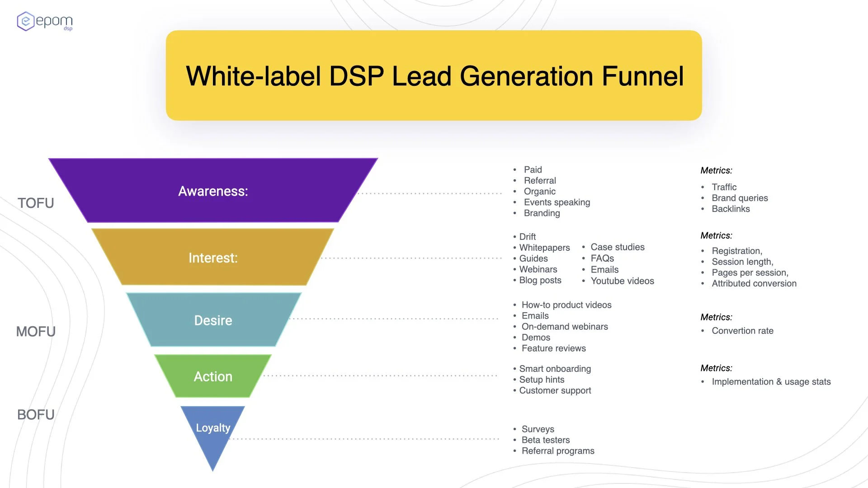Click the Attributed conversion metric
Screen dimensions: 868x488
click(x=754, y=283)
